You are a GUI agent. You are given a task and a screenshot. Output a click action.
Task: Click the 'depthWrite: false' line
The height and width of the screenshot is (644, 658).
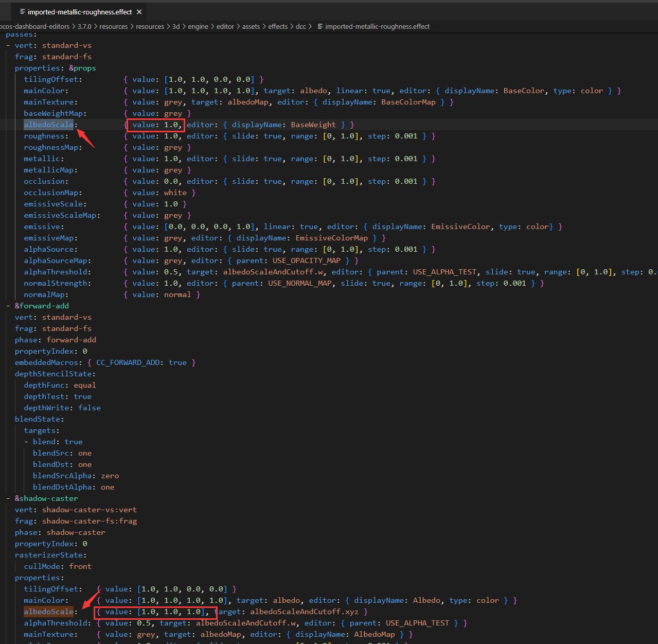(62, 408)
